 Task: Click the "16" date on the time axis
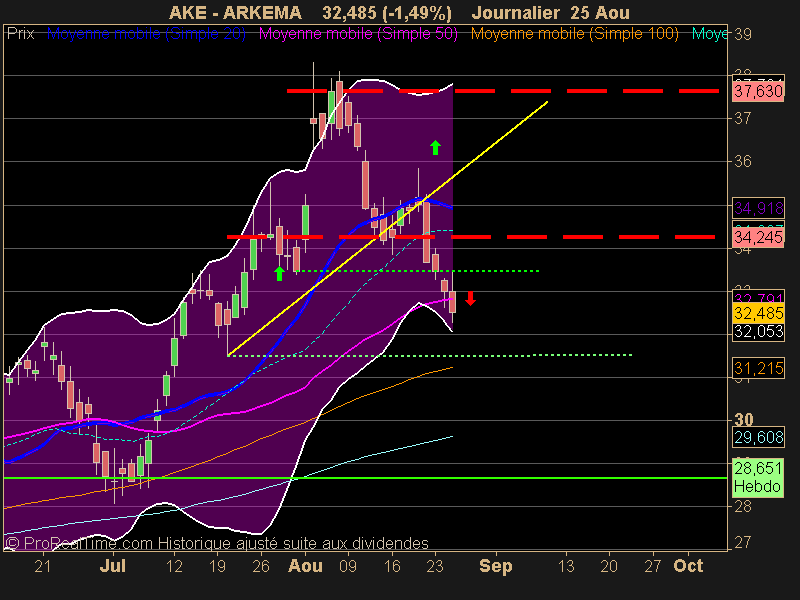392,566
